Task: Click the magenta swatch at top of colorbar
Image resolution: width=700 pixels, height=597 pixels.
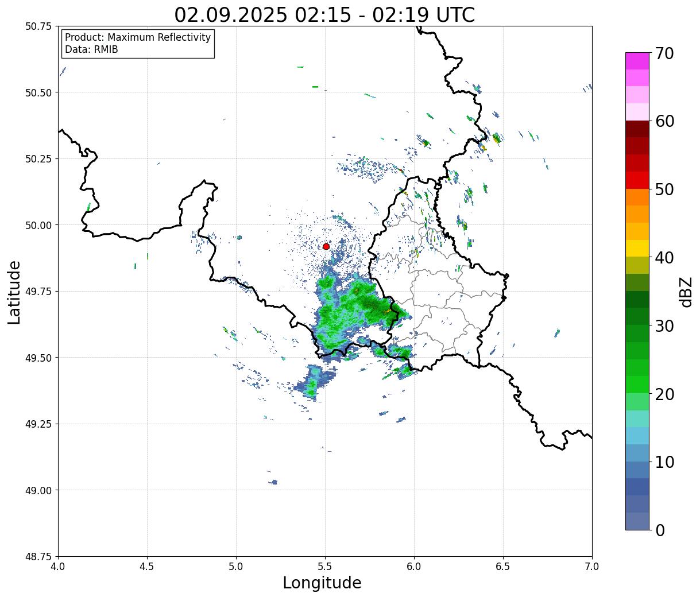Action: tap(637, 61)
